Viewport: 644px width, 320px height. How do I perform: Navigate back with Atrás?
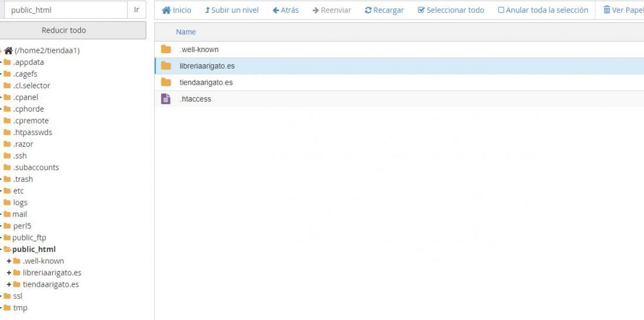tap(286, 11)
